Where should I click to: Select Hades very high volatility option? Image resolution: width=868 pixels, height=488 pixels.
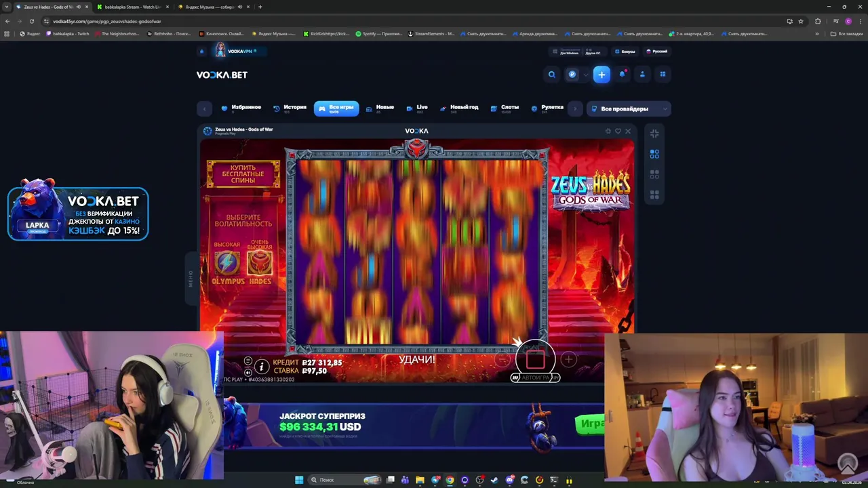[260, 263]
